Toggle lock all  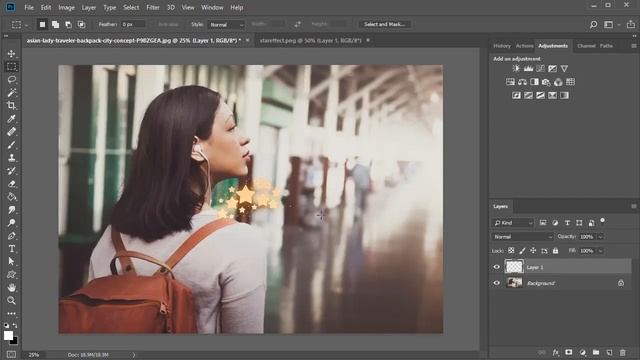pos(556,251)
